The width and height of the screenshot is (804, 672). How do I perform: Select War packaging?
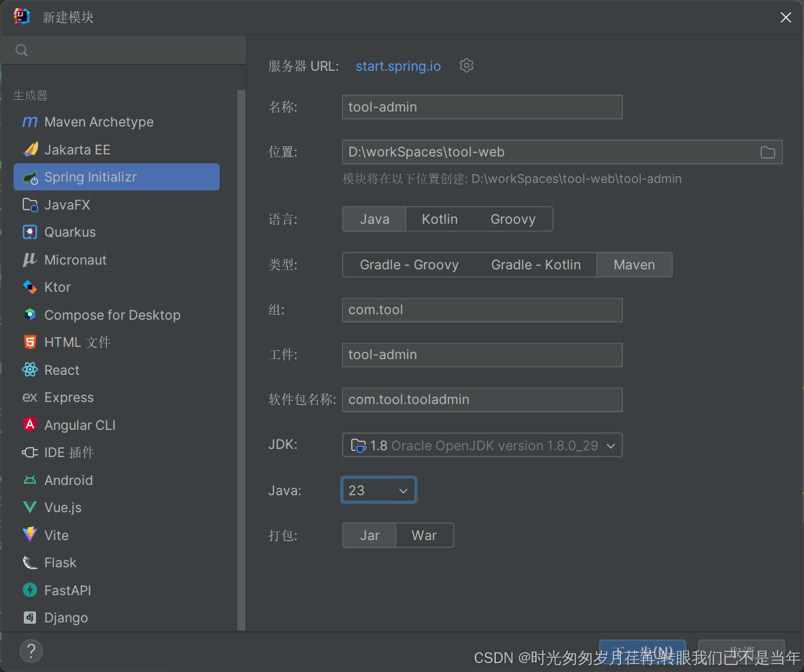coord(424,535)
